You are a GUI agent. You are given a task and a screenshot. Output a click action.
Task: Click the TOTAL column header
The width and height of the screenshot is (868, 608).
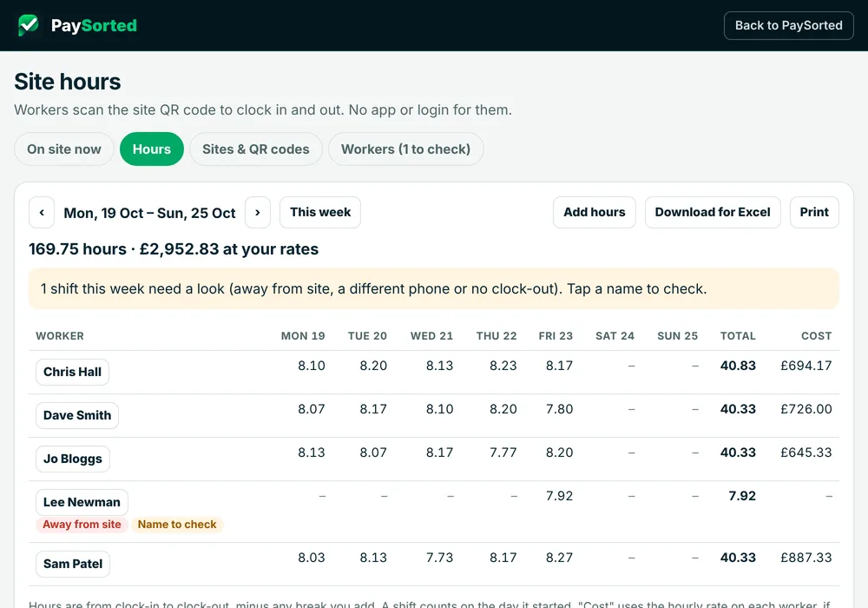(x=737, y=336)
